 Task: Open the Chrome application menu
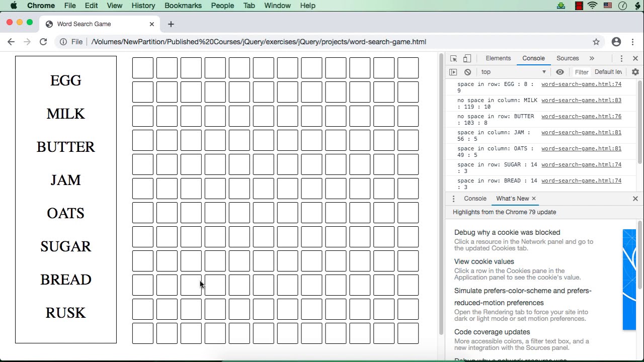(41, 6)
